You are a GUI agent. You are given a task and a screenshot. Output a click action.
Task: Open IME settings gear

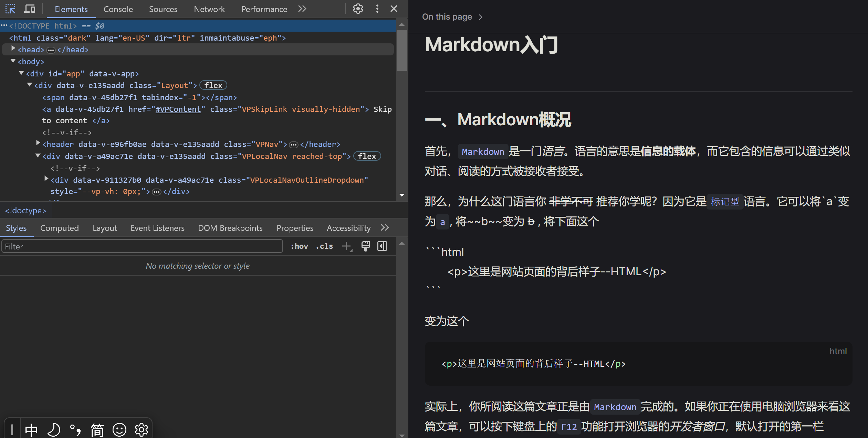click(x=141, y=430)
